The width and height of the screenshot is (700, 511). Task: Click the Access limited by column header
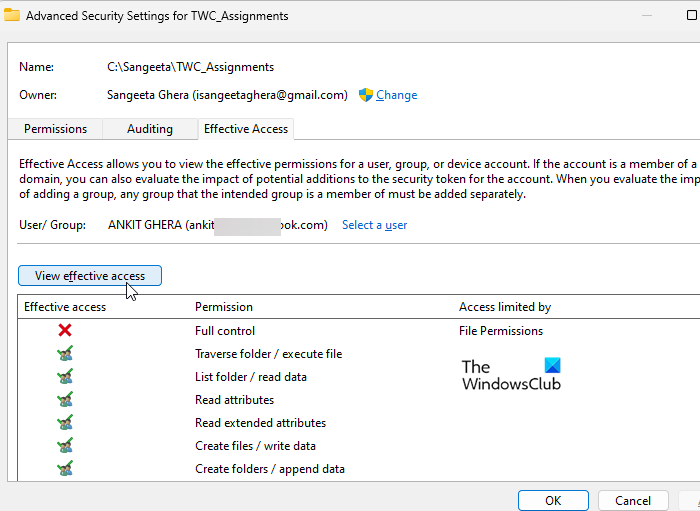[505, 307]
